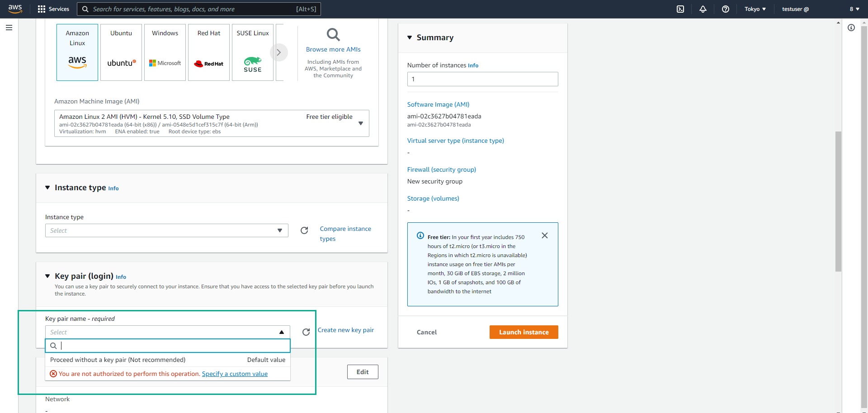Screen dimensions: 868x413
Task: Click the Edit button for network settings
Action: point(363,372)
